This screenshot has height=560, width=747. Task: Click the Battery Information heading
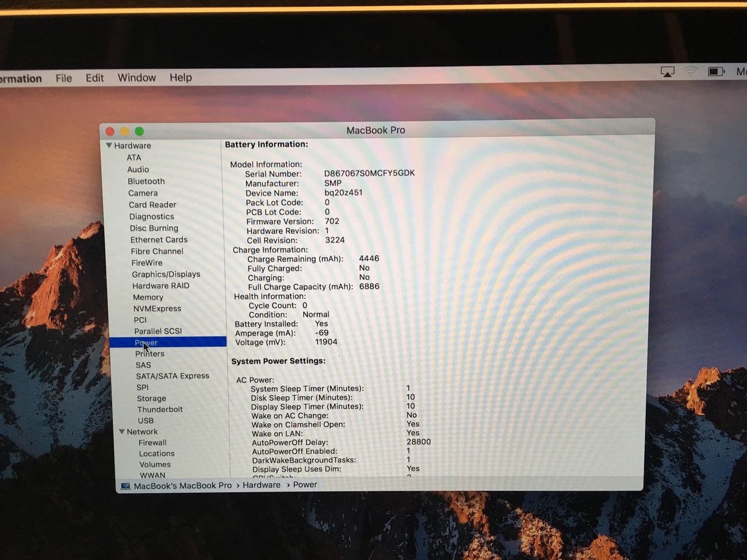tap(267, 145)
